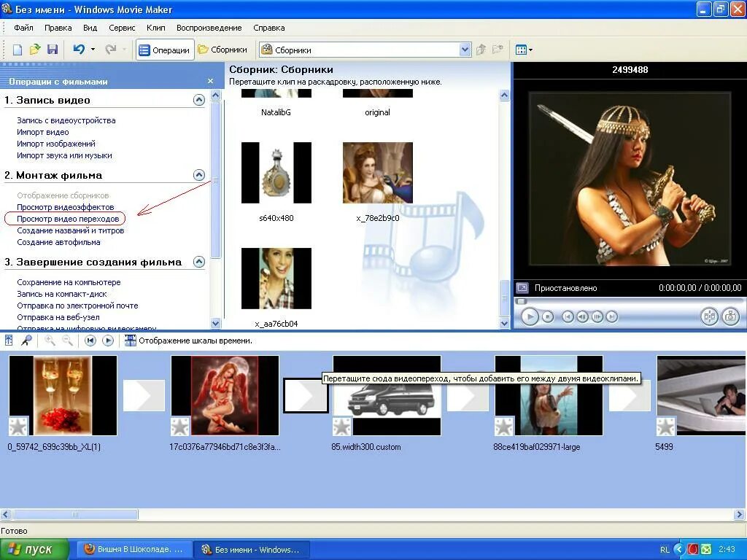747x560 pixels.
Task: Open the Windows пуск start button
Action: [x=34, y=549]
